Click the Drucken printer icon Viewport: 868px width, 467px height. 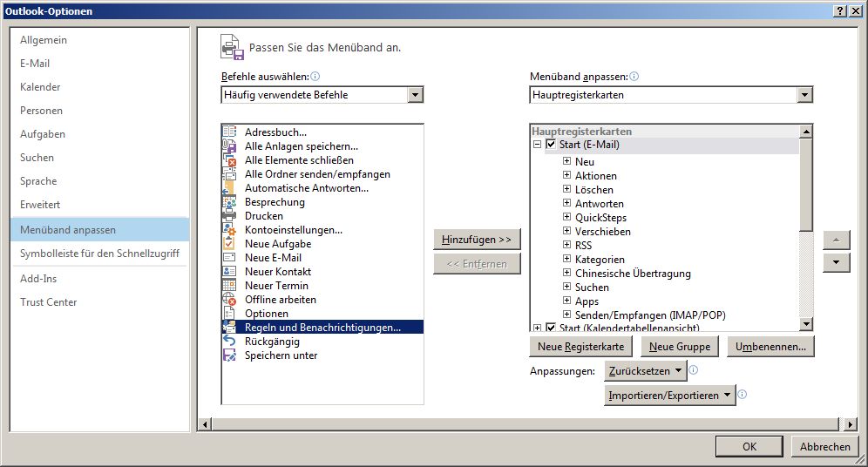point(229,216)
